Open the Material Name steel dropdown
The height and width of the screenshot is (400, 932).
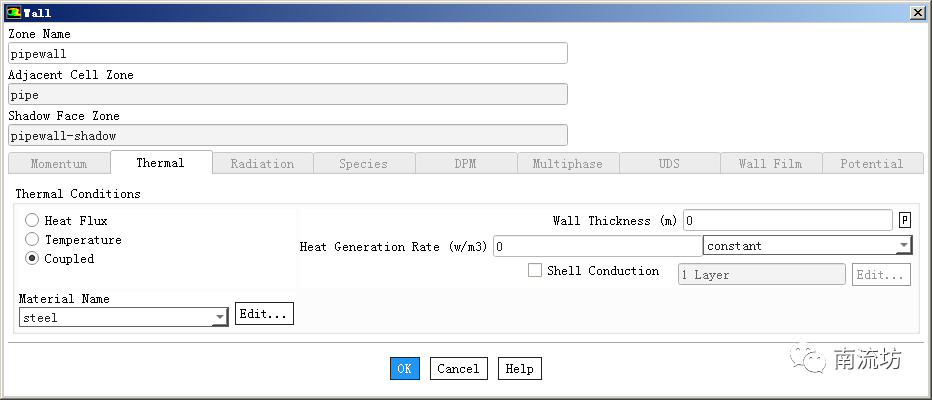click(220, 317)
